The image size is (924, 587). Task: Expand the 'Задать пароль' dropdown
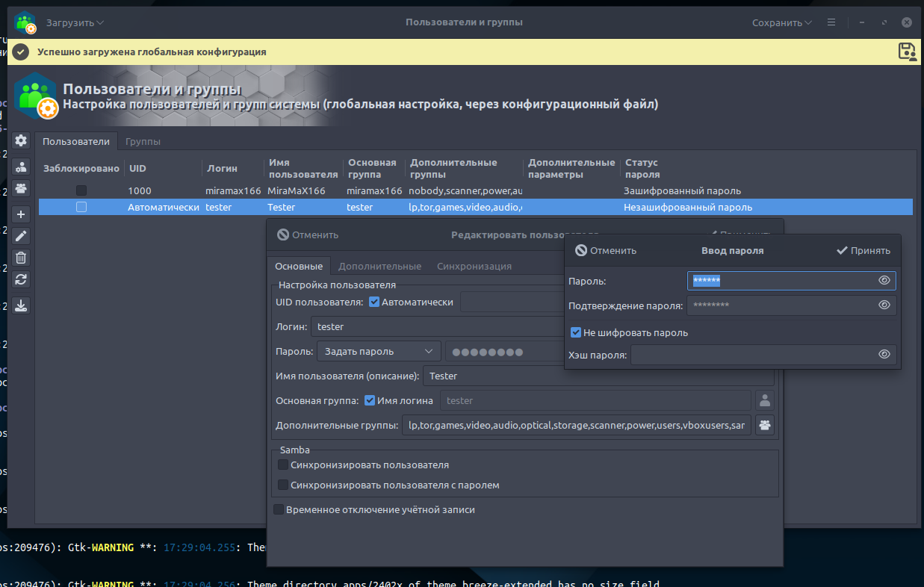(x=378, y=352)
